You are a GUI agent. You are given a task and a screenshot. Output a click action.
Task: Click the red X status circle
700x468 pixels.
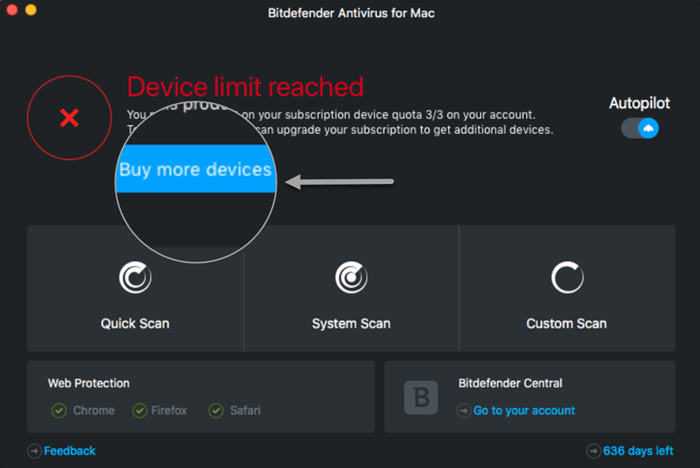coord(69,118)
